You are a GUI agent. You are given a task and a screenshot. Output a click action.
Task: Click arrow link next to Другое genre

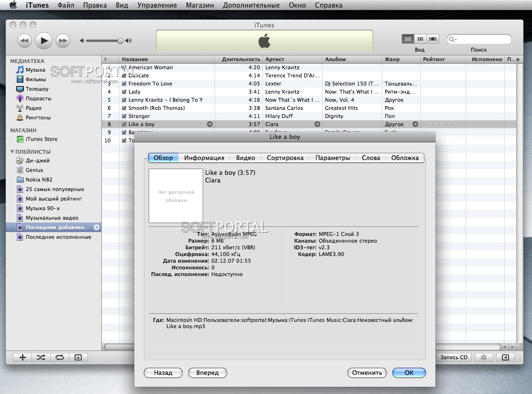pyautogui.click(x=415, y=124)
